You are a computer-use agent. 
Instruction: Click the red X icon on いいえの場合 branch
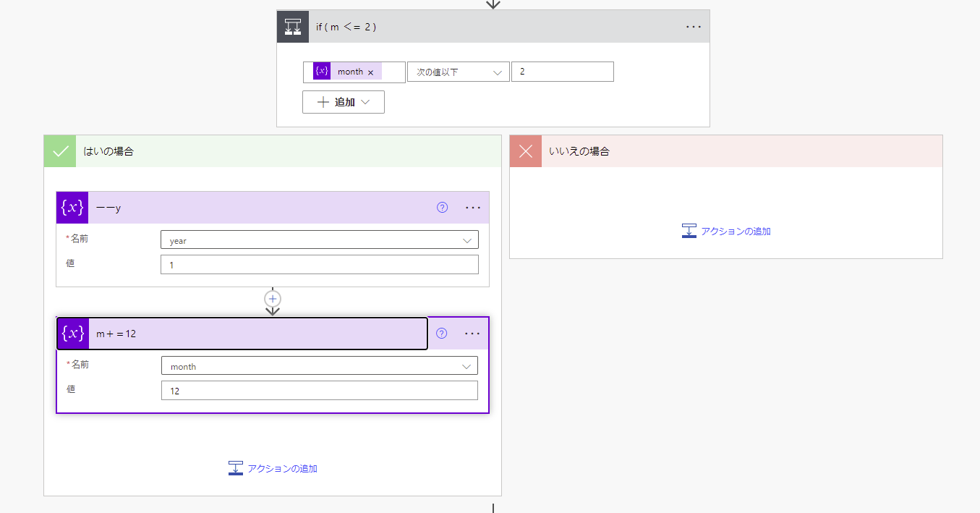[525, 150]
